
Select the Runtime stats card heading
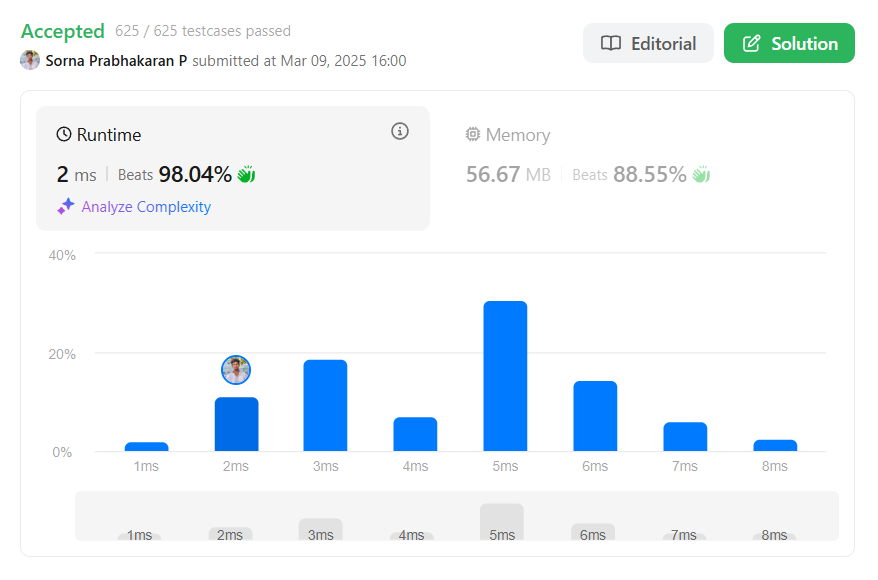click(109, 135)
